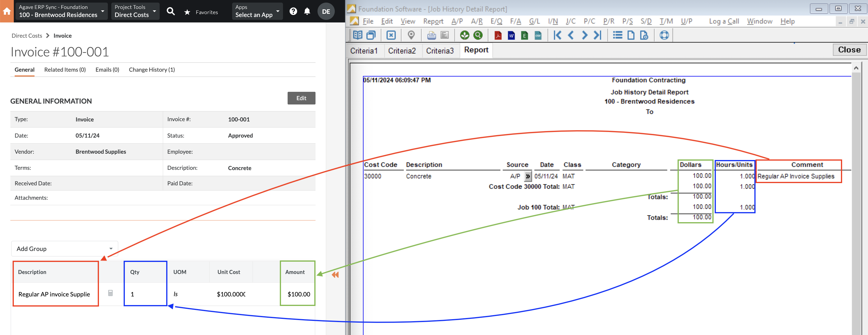Viewport: 868px width, 335px height.
Task: Click the Direct Costs breadcrumb link
Action: click(27, 36)
